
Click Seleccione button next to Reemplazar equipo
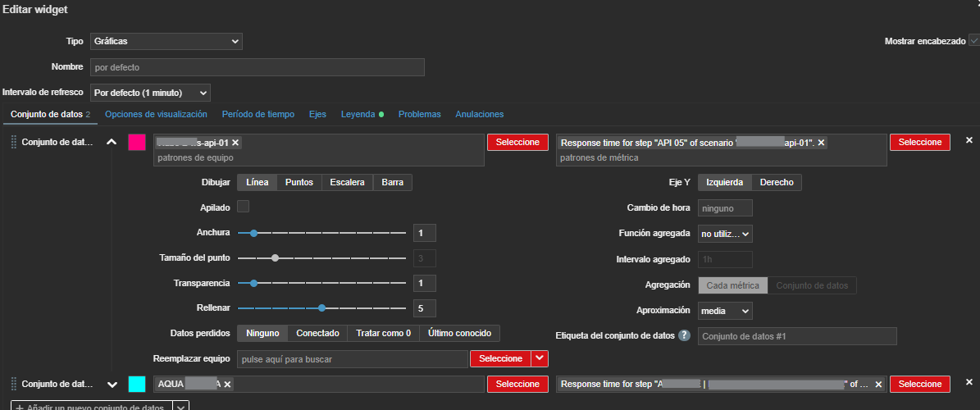(500, 359)
